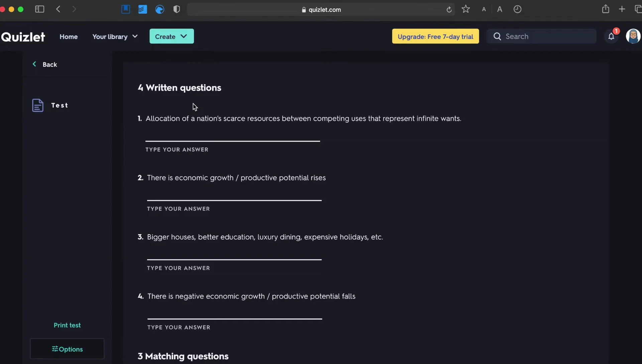Reload the page with the refresh icon
Image resolution: width=642 pixels, height=364 pixels.
point(449,10)
